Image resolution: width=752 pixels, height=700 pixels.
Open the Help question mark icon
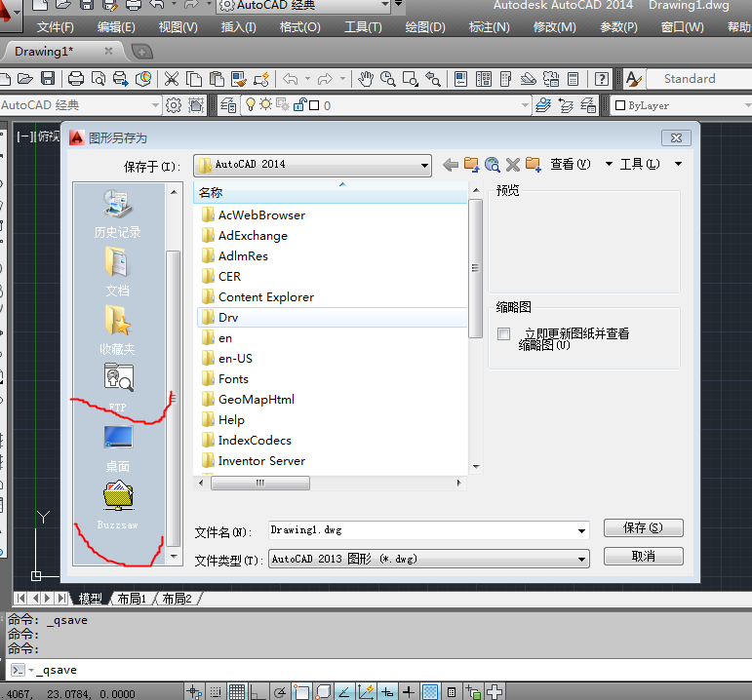(x=601, y=79)
